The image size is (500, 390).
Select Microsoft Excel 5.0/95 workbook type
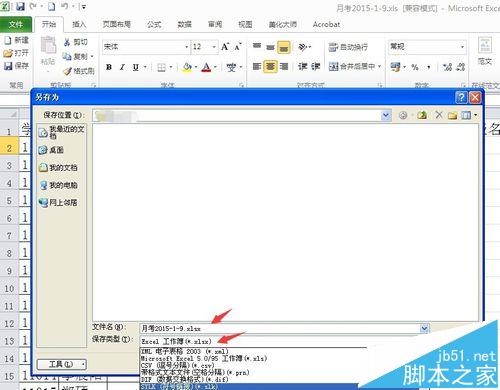point(204,358)
